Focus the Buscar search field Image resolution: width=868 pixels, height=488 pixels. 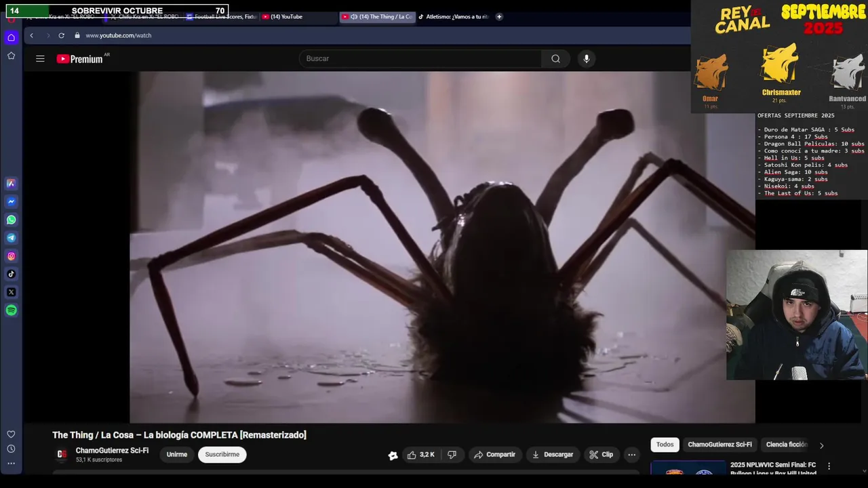(420, 59)
